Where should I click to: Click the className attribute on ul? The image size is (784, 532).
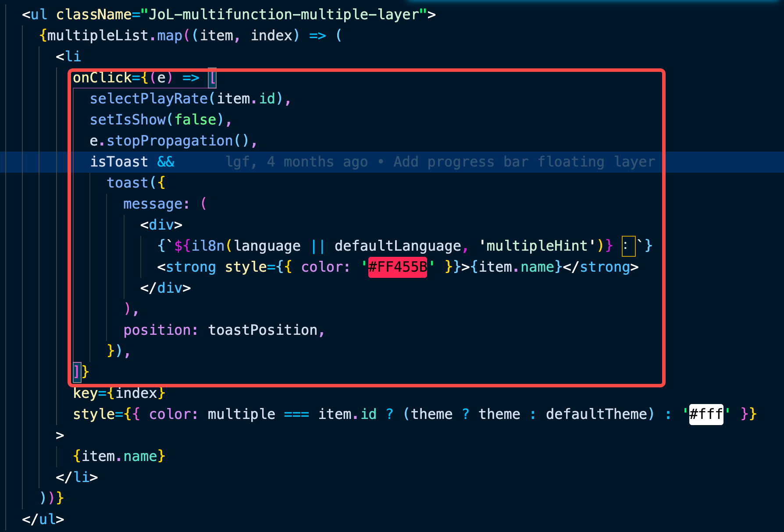click(94, 14)
